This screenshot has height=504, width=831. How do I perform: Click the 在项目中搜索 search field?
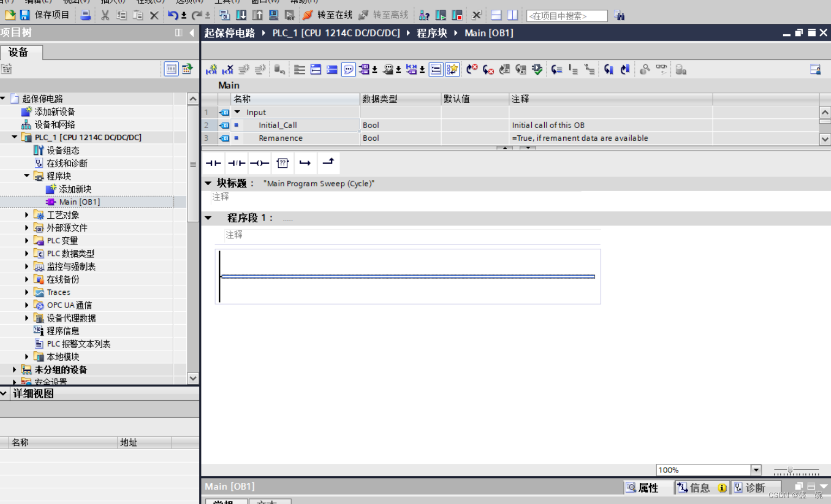point(566,16)
